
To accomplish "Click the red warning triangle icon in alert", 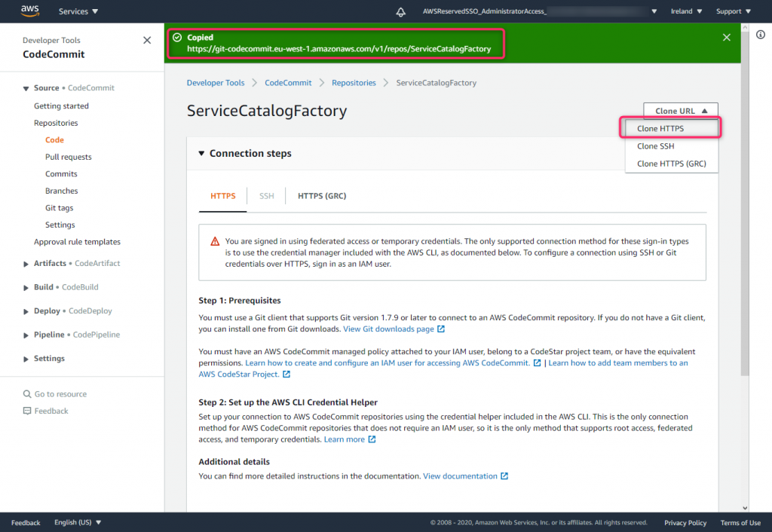I will 215,241.
